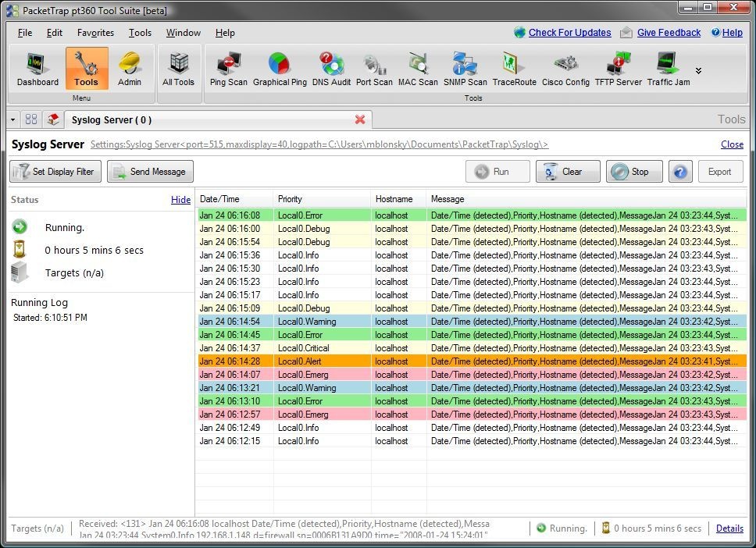Open the DNS Audit tool

click(331, 69)
